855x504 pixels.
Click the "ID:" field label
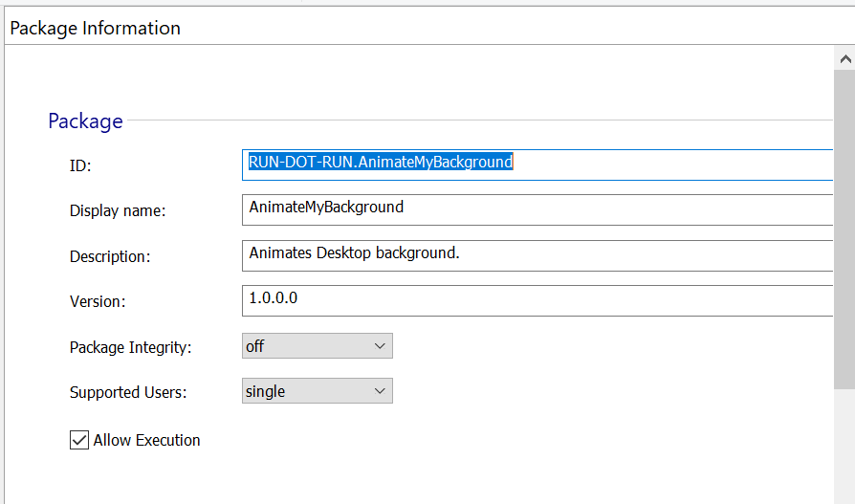(80, 165)
